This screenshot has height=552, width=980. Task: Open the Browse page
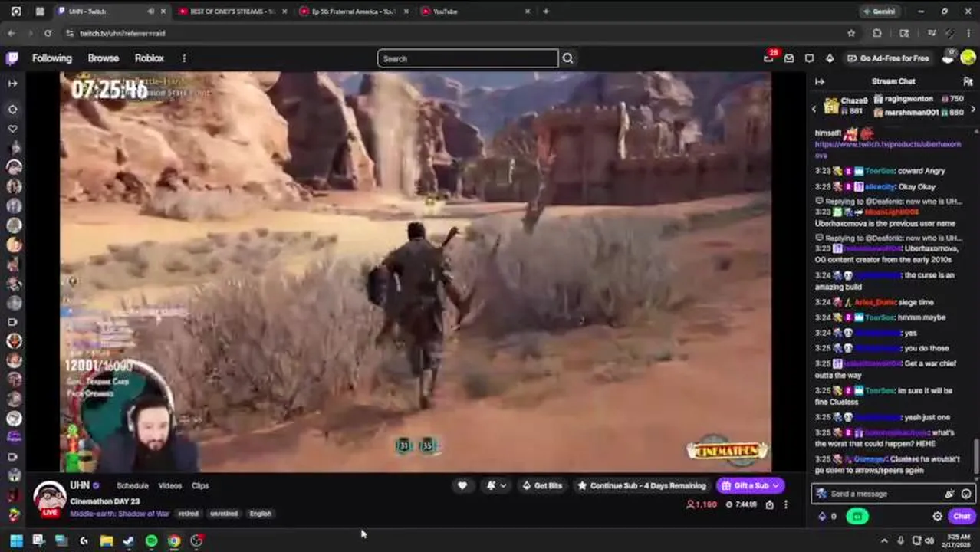(x=103, y=58)
